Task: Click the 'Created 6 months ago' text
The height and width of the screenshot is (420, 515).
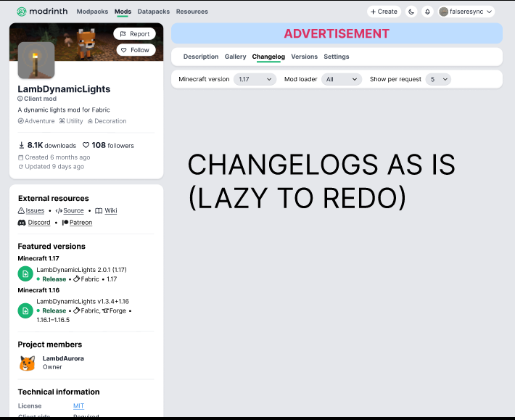Action: tap(57, 157)
